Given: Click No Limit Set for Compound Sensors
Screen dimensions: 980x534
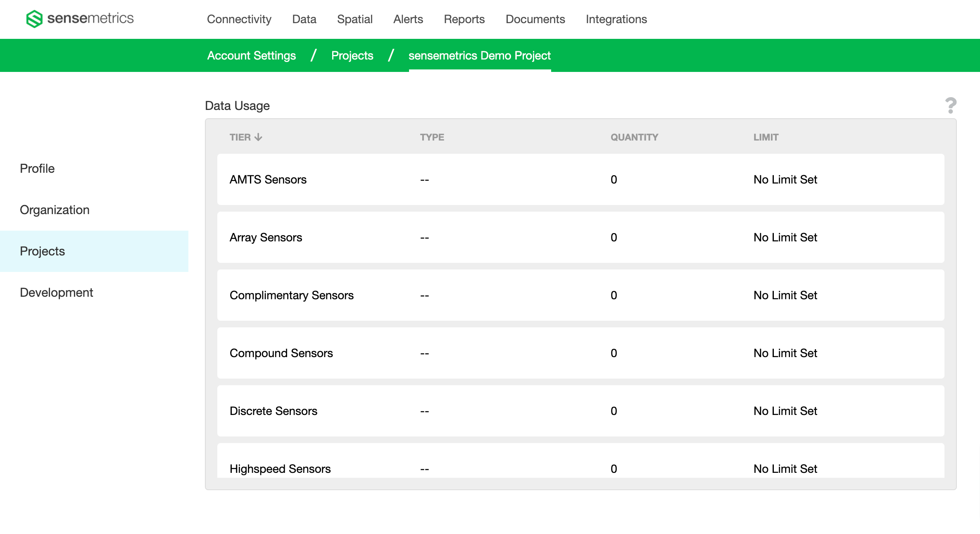Looking at the screenshot, I should (x=785, y=353).
